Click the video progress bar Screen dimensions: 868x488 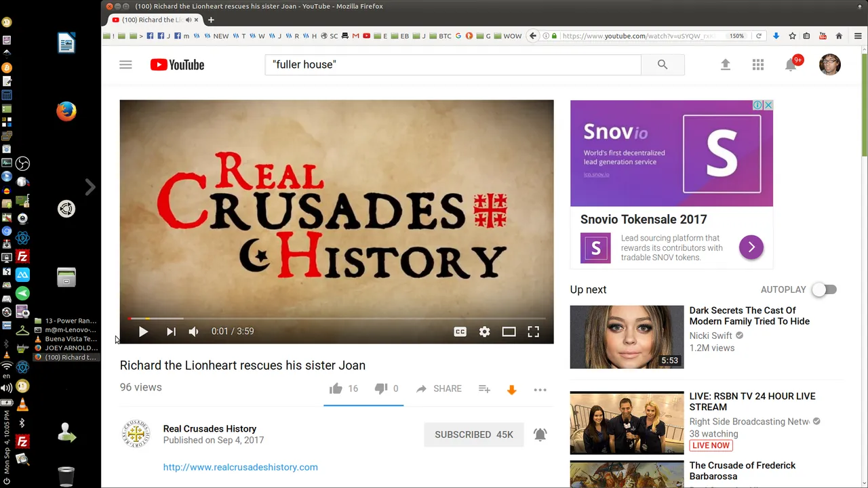pyautogui.click(x=336, y=318)
